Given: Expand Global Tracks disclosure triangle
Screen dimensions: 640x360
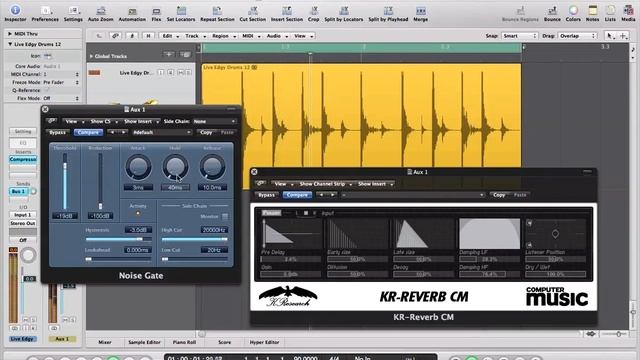Looking at the screenshot, I should (x=91, y=56).
